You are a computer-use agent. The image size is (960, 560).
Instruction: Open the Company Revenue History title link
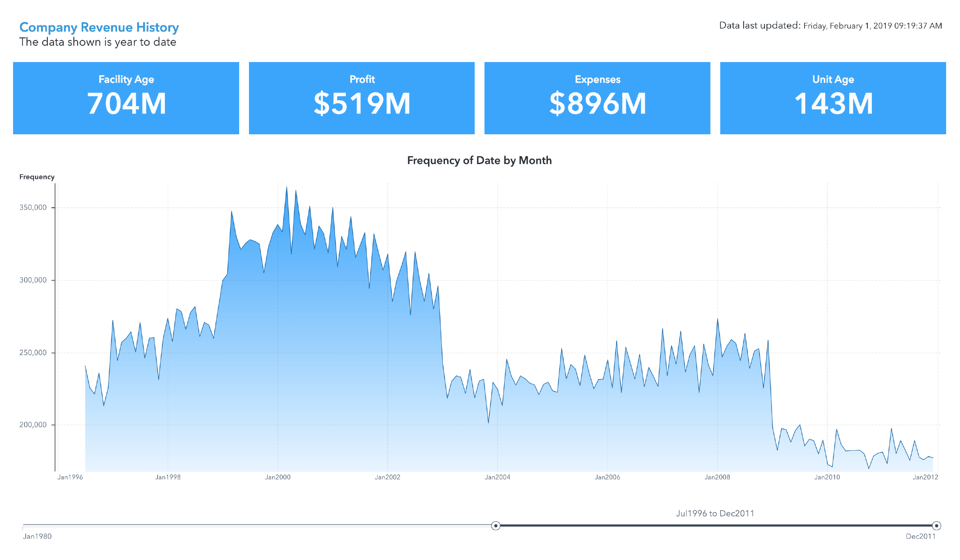[x=99, y=27]
